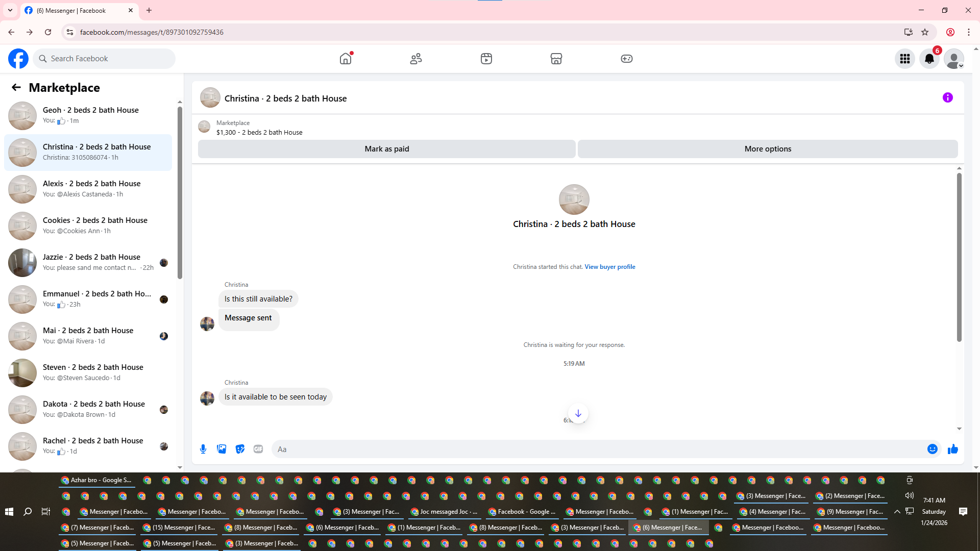Open Chrome tab search dropdown
The image size is (980, 551).
coord(10,10)
